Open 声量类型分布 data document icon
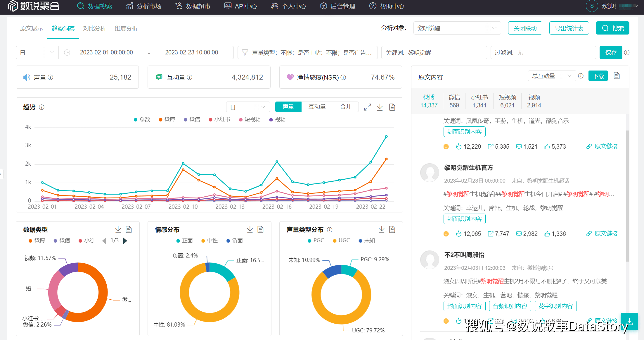644x340 pixels. [392, 229]
